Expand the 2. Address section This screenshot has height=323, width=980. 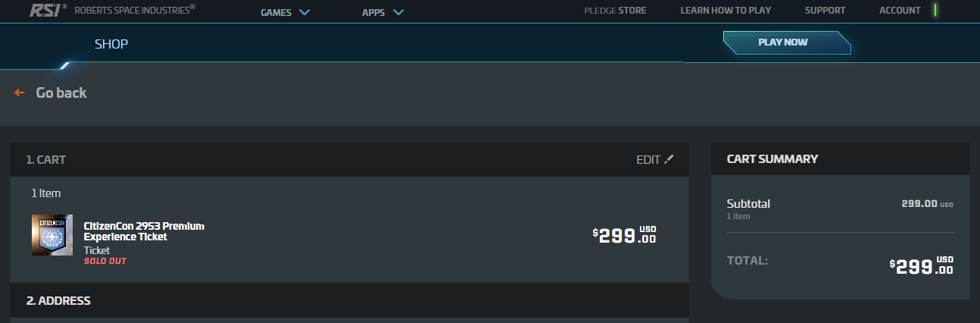click(58, 301)
